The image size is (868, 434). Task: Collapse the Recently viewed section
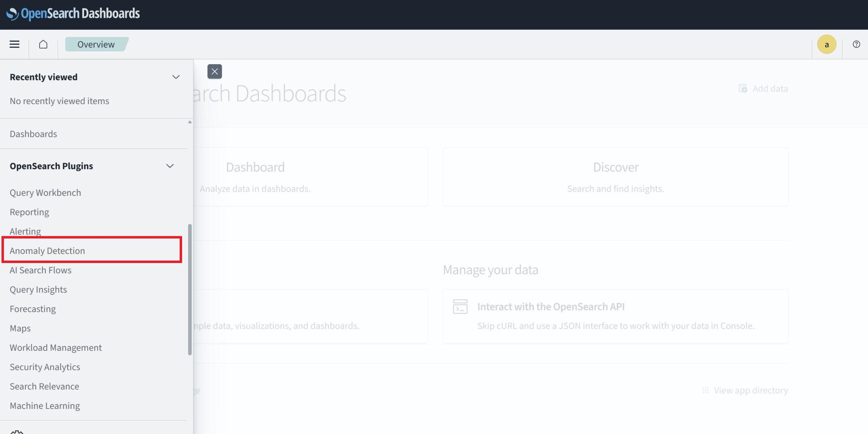[x=176, y=77]
